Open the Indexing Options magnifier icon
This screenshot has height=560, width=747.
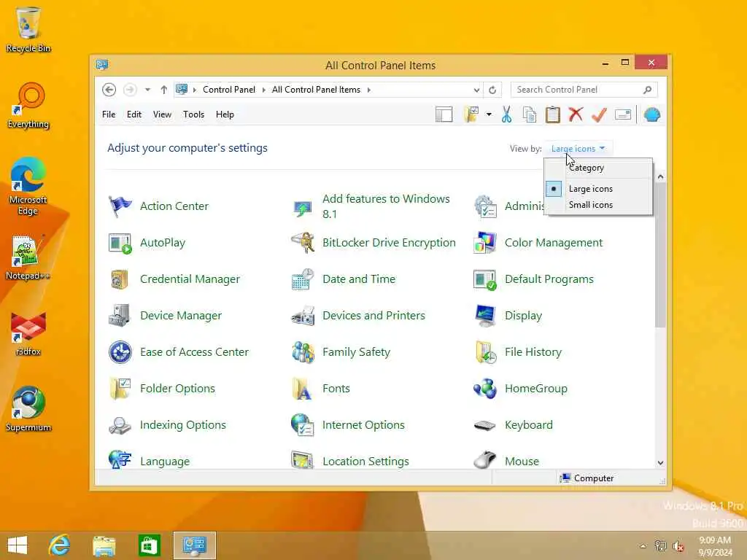[x=120, y=425]
